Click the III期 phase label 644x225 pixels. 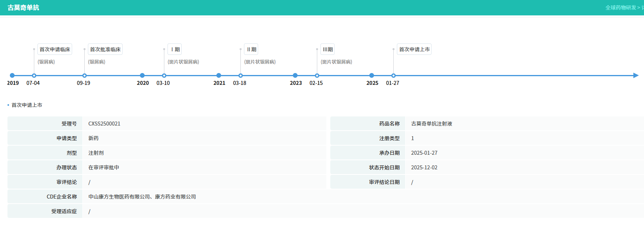pos(328,49)
